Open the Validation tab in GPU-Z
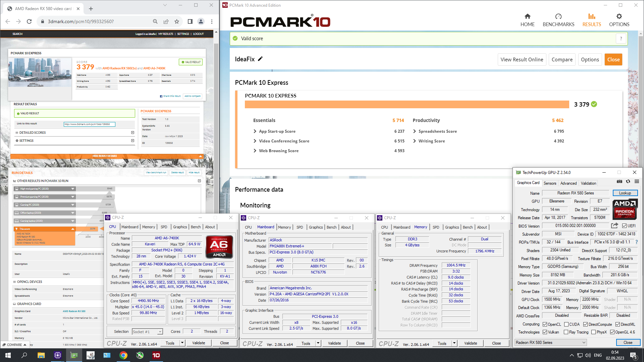 (588, 183)
